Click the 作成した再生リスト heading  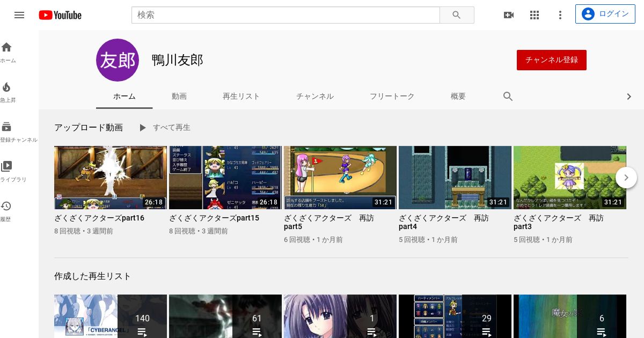[x=92, y=276]
